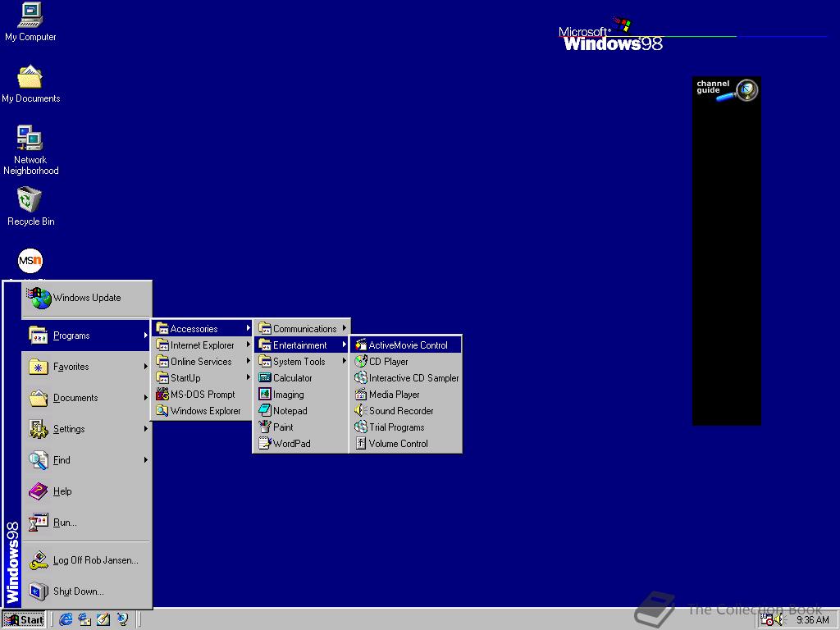
Task: Open ActiveMovie Control
Action: click(406, 345)
